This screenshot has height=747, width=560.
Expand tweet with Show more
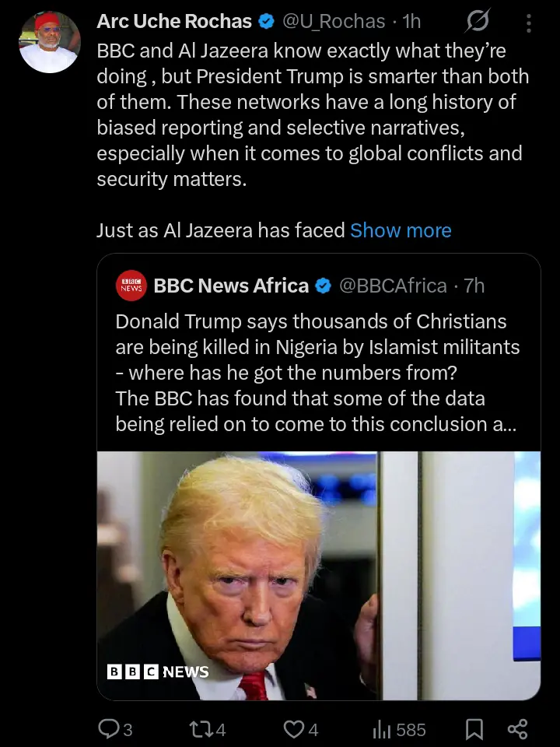[x=401, y=230]
